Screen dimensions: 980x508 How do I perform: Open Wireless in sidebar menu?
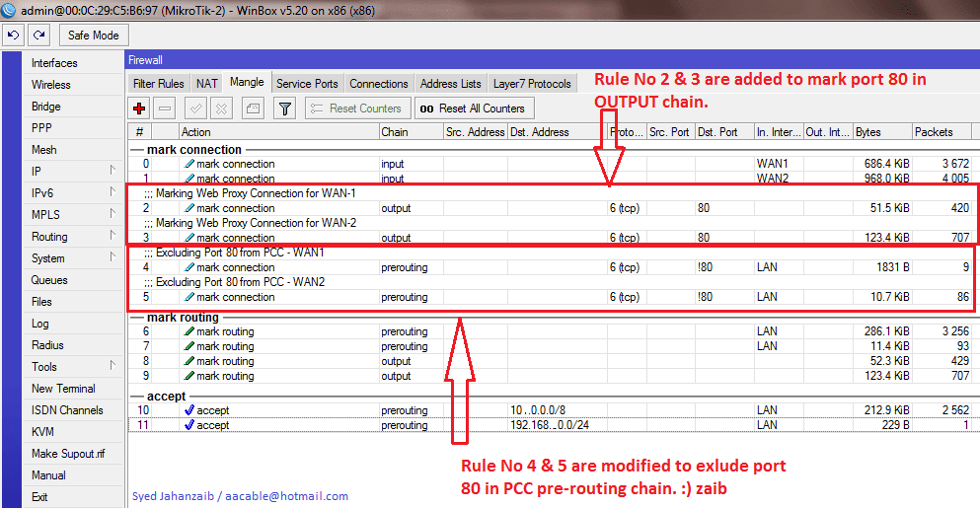click(x=51, y=85)
